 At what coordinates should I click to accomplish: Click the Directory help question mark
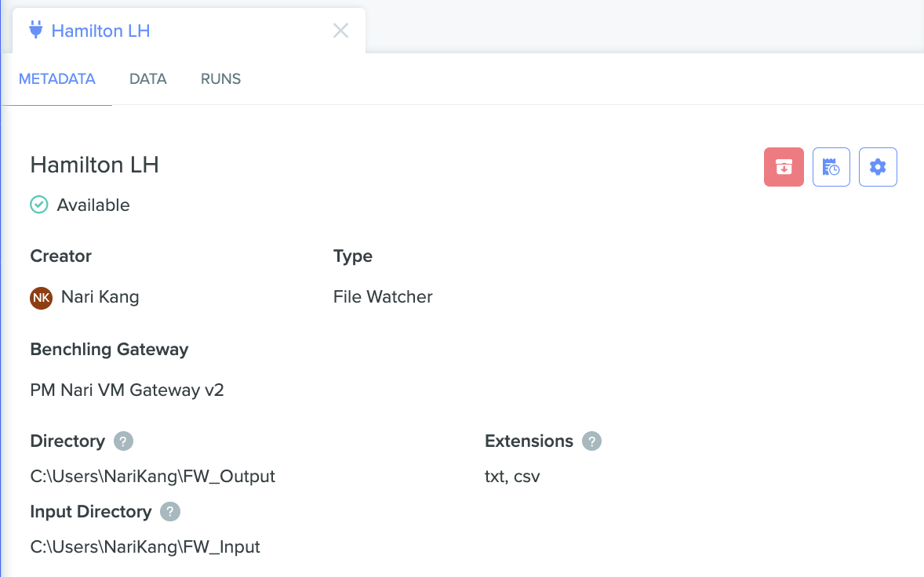coord(123,441)
